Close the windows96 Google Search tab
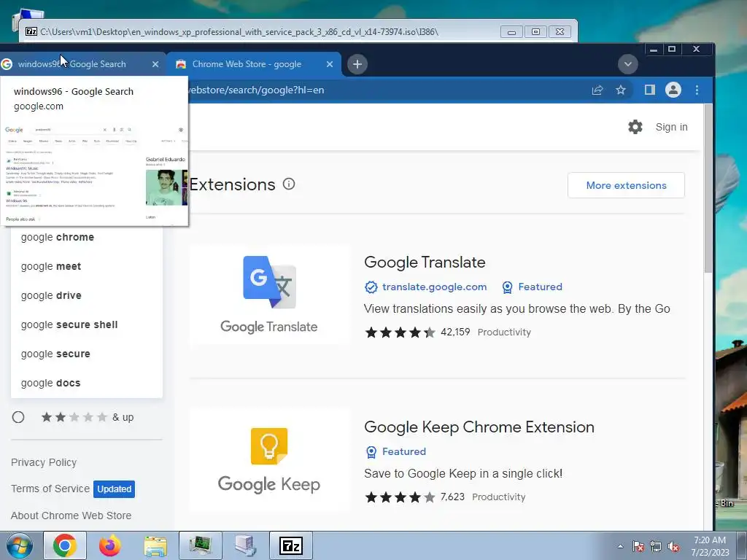The width and height of the screenshot is (747, 560). tap(155, 64)
